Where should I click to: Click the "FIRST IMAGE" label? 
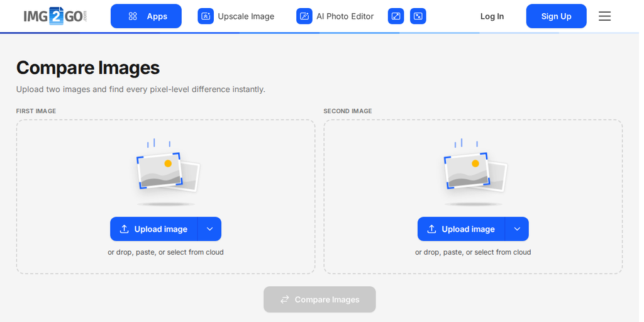36,112
